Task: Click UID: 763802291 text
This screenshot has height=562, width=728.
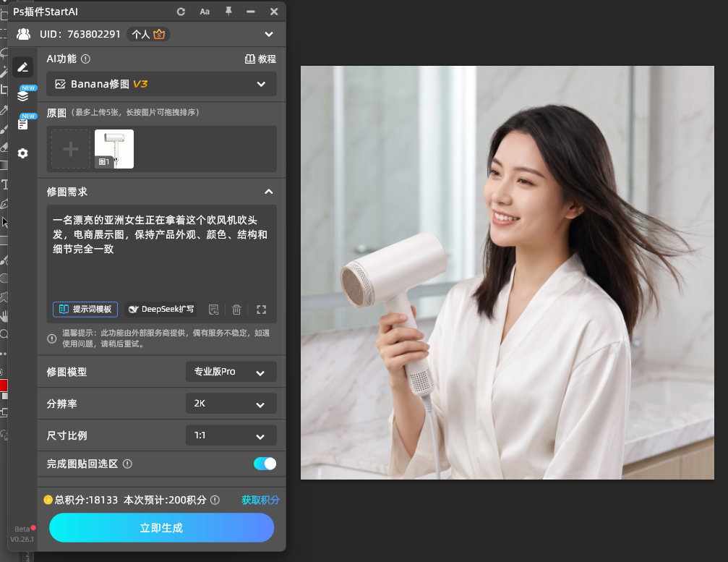Action: pos(80,35)
